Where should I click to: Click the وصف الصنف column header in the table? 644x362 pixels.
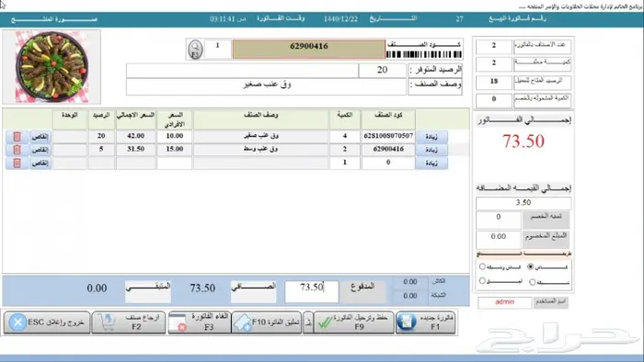[260, 119]
